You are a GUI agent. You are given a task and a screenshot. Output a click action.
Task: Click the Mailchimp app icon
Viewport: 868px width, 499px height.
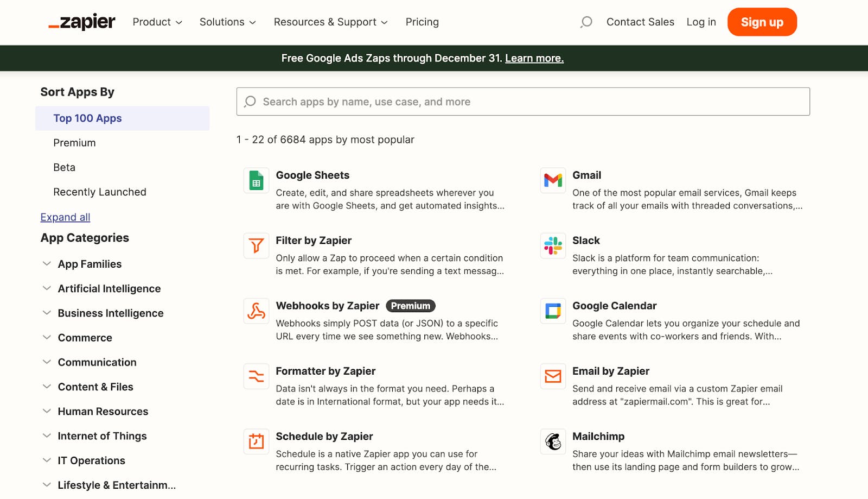553,442
